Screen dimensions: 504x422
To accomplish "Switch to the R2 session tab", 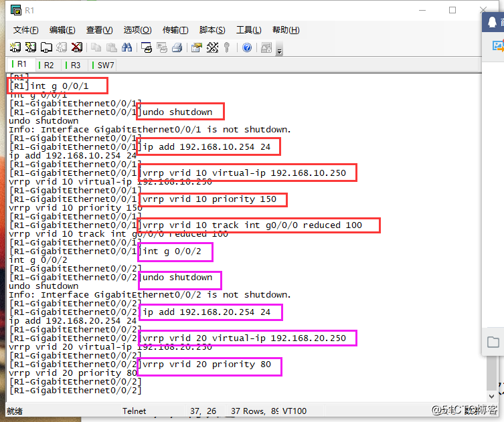I will pos(48,65).
